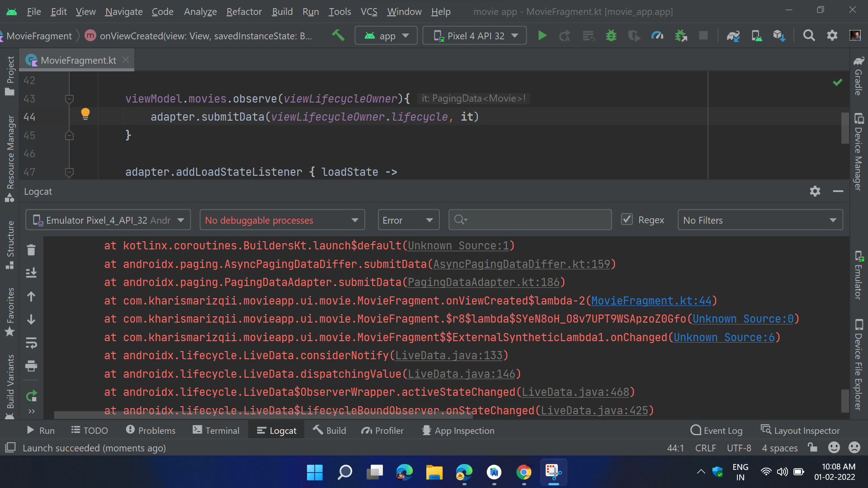Open the Error log level dropdown
Screen dimensions: 868x488
(408, 220)
